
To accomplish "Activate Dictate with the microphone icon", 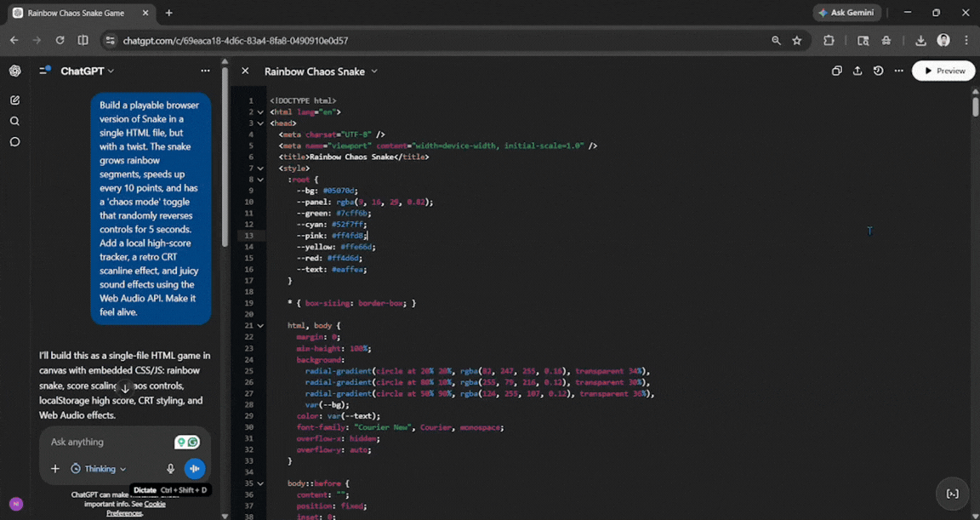I will pyautogui.click(x=170, y=468).
